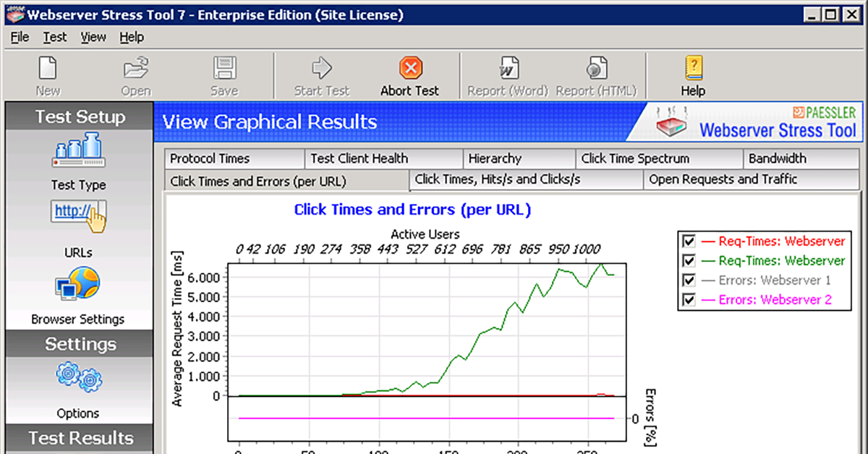
Task: Open Browser Settings in the sidebar
Action: [x=78, y=295]
